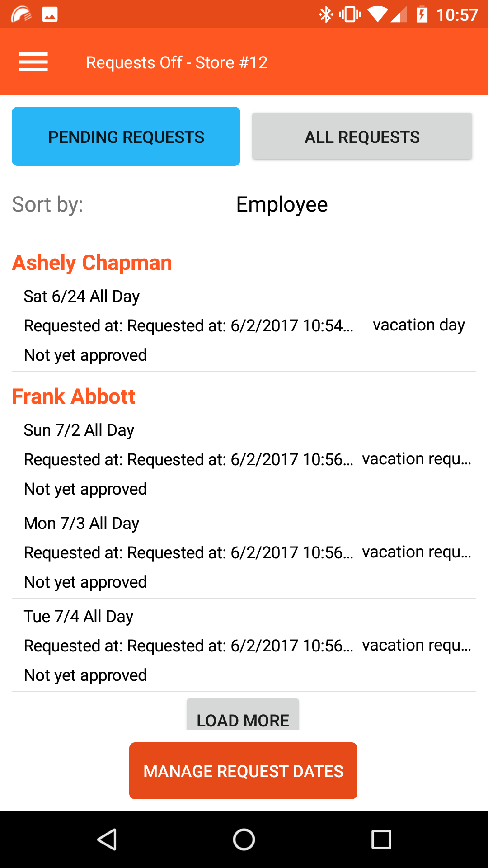Switch to the All Requests tab
Viewport: 488px width, 868px height.
coord(362,137)
